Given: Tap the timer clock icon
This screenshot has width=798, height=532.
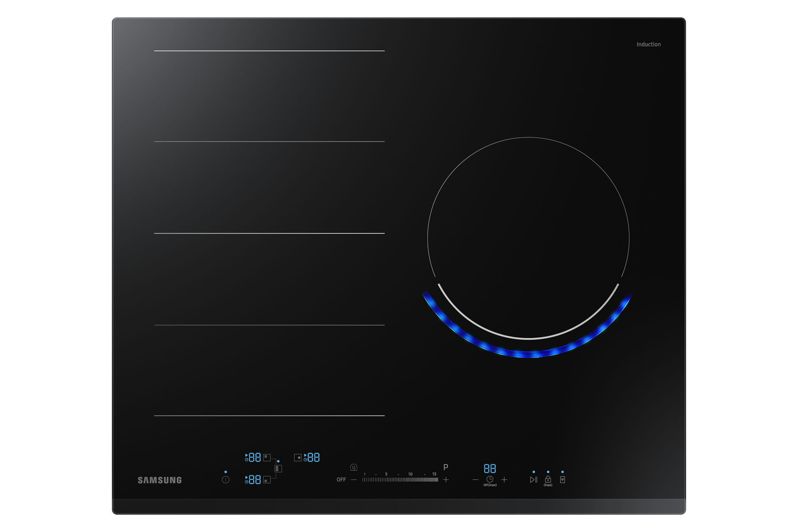Looking at the screenshot, I should coord(490,479).
